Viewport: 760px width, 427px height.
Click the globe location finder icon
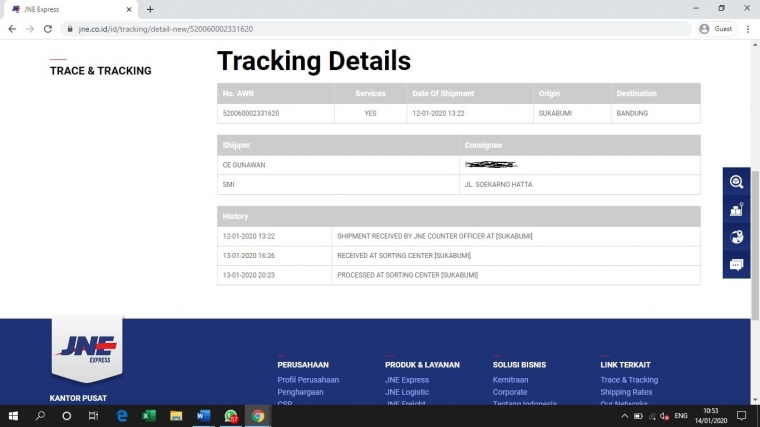pyautogui.click(x=737, y=237)
